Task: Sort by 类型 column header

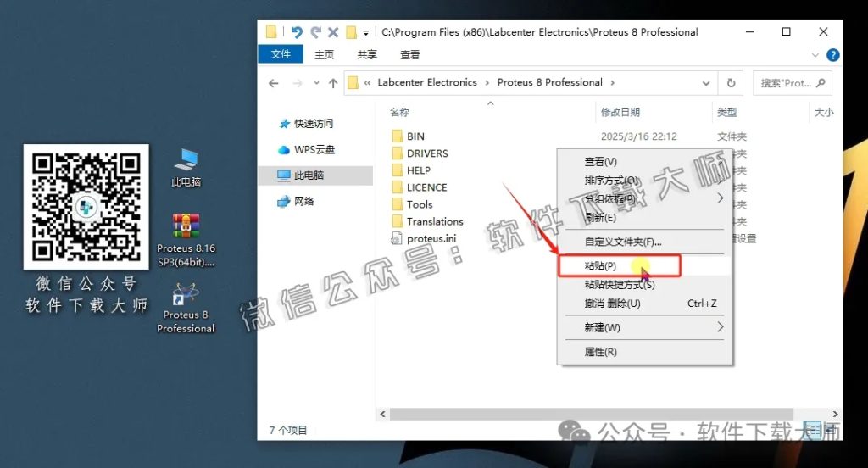Action: pos(726,113)
